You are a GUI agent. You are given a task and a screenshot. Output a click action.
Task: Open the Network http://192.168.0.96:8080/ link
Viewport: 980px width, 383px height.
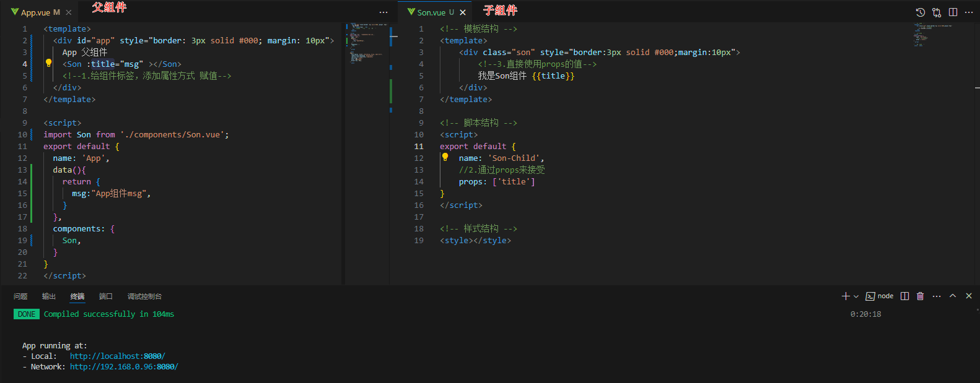[124, 367]
